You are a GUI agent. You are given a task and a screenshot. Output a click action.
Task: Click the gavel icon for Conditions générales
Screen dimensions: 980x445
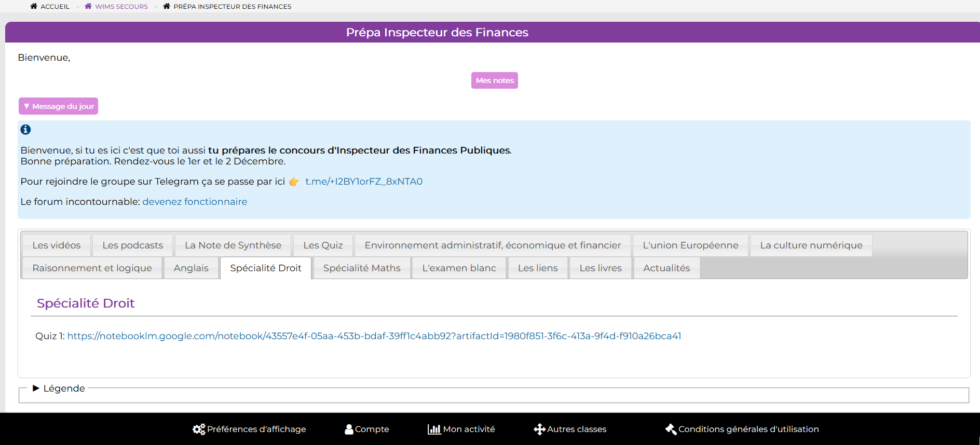(x=671, y=429)
